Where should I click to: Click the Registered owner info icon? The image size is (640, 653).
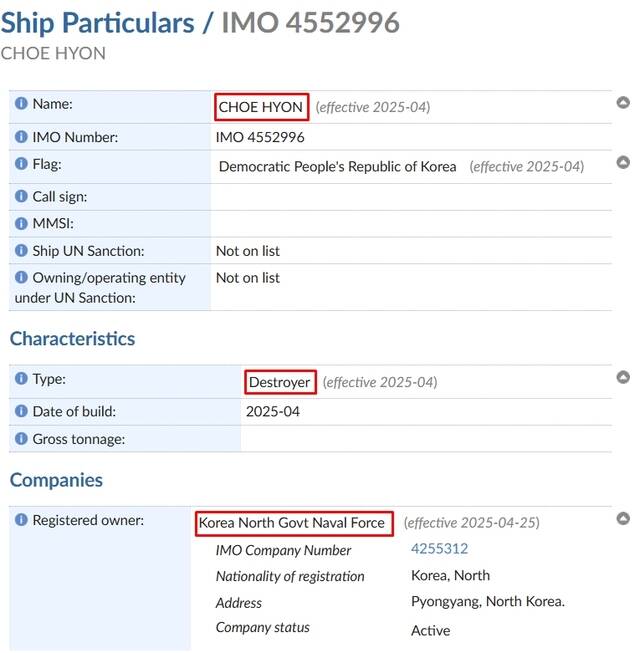[21, 520]
